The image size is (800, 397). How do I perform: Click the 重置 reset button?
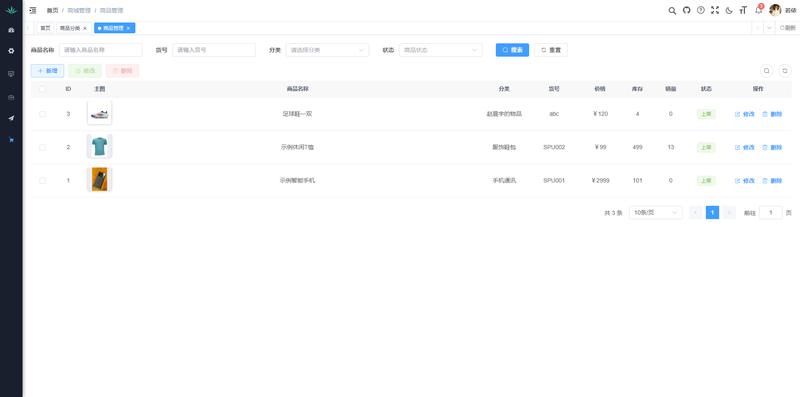tap(551, 50)
